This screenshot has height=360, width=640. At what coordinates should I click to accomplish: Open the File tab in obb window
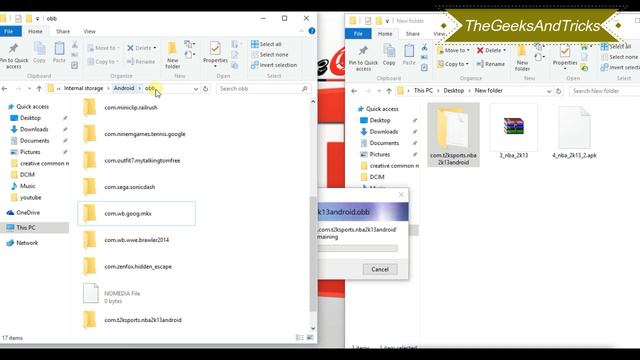(9, 31)
